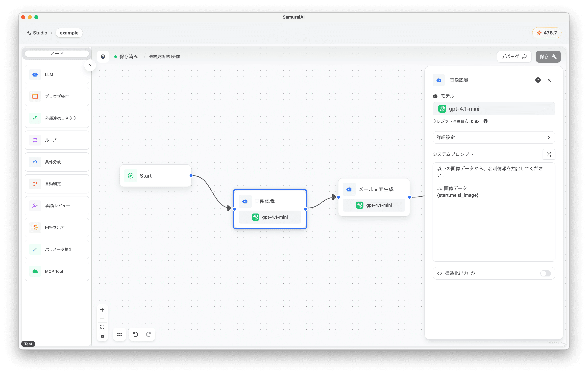Go to Studio in the breadcrumb

pyautogui.click(x=40, y=33)
